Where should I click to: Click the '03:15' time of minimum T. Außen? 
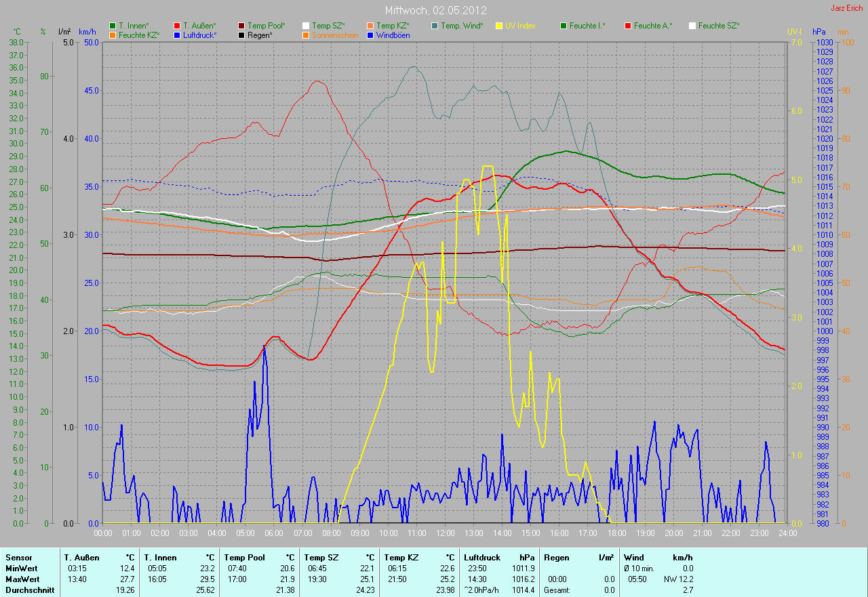(x=78, y=569)
